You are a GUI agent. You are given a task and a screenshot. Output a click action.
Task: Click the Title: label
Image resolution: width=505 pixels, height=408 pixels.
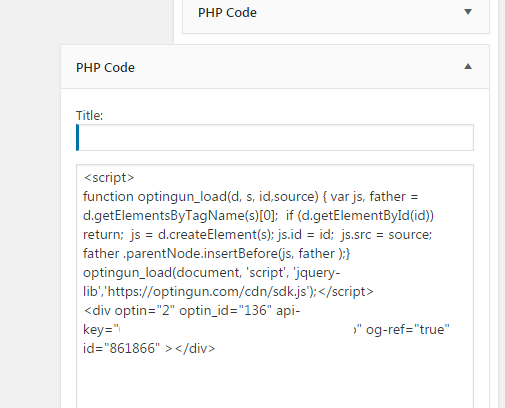pos(89,116)
